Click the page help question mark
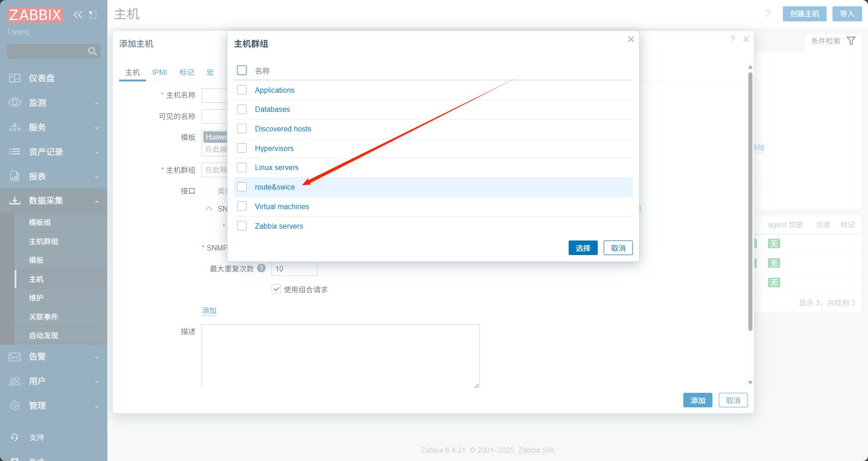 768,14
